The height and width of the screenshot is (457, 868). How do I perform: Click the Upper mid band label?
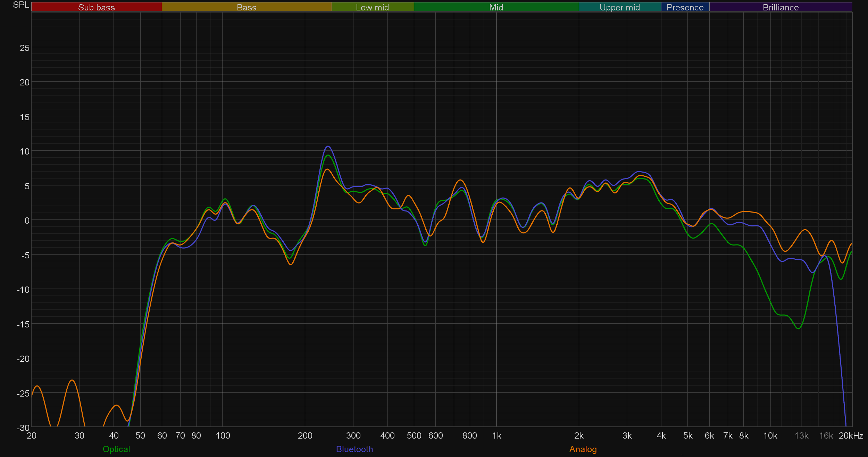click(619, 7)
